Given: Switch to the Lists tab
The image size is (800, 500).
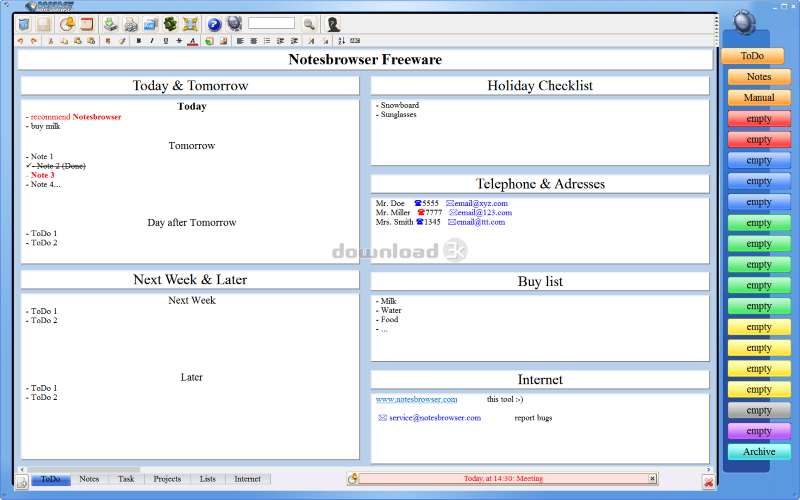Looking at the screenshot, I should (207, 480).
